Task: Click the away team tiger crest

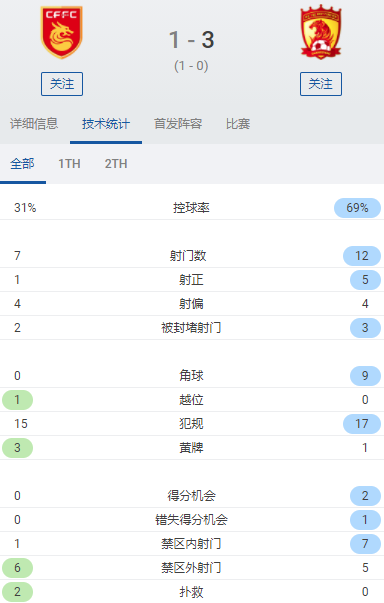Action: (321, 32)
